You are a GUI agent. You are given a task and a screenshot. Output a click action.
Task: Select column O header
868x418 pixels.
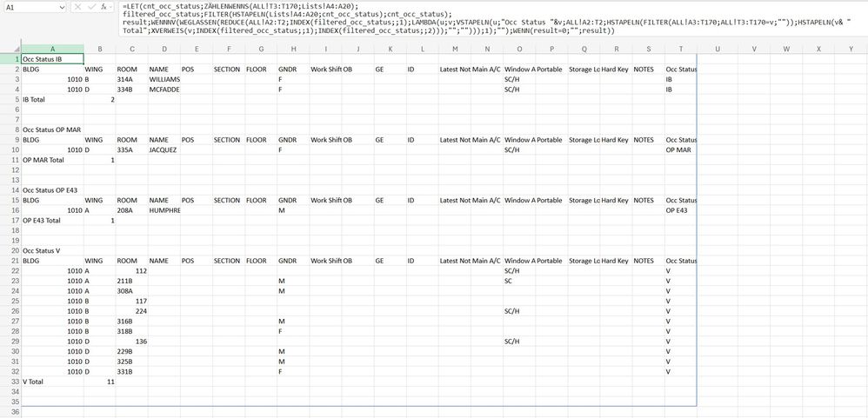[520, 49]
